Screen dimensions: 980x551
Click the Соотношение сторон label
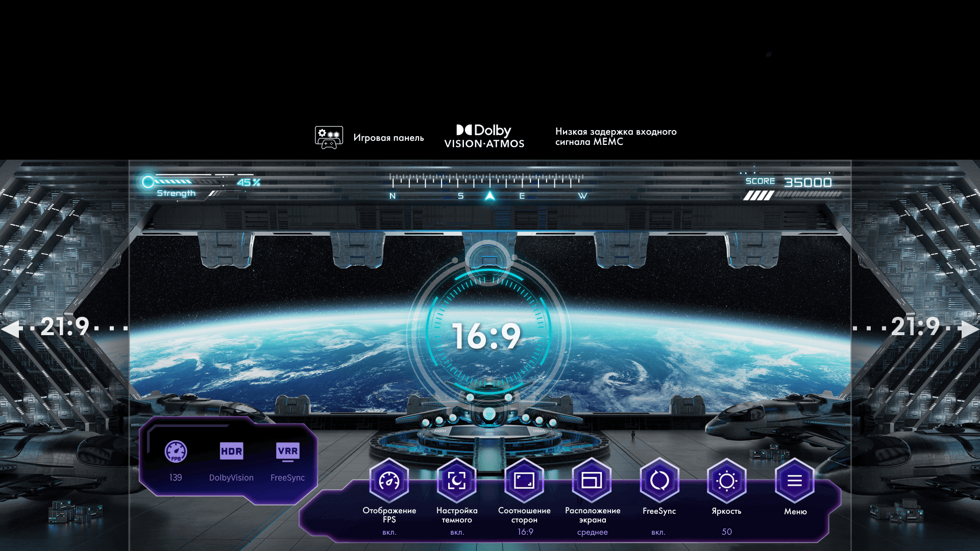click(524, 515)
